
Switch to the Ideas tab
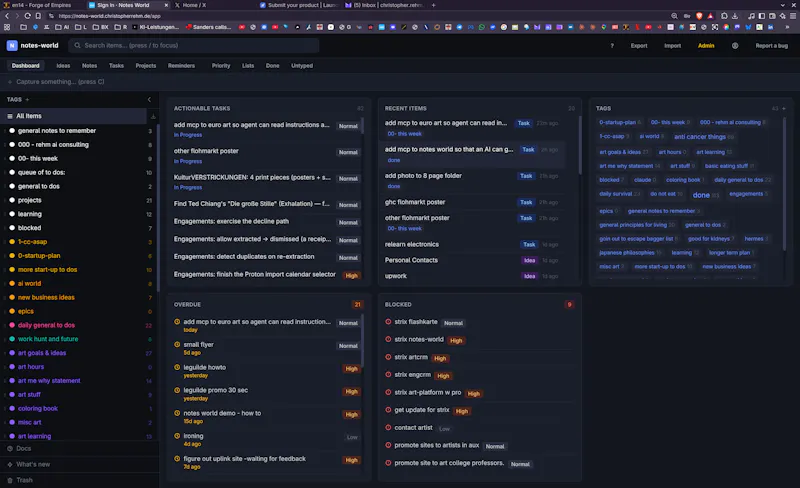click(63, 66)
